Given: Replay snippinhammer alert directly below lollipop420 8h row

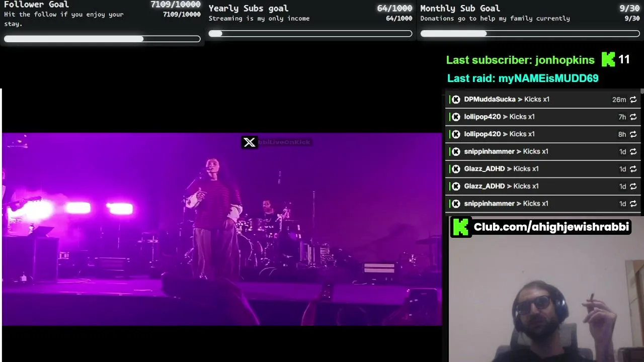Looking at the screenshot, I should (x=633, y=151).
